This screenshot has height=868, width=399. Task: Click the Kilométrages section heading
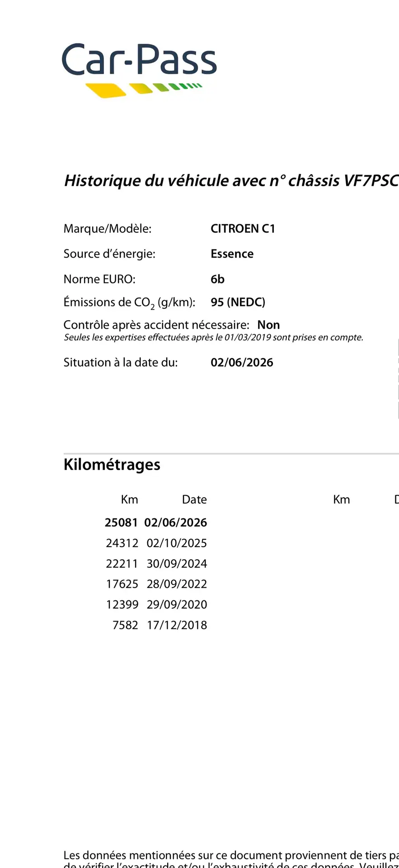(112, 465)
